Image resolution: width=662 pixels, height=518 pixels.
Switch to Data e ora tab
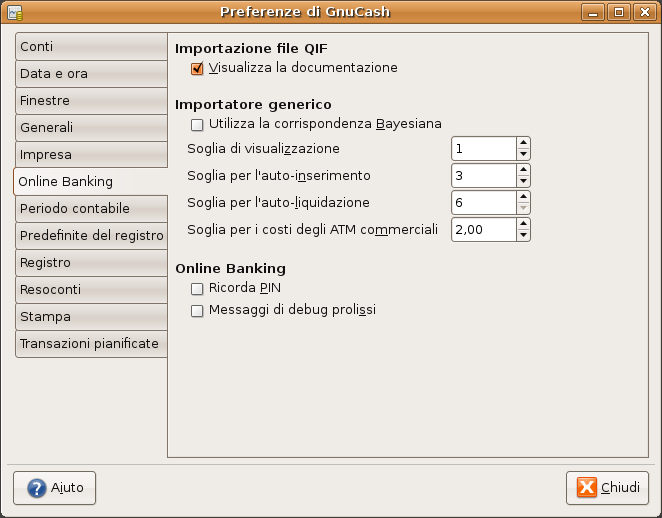(x=91, y=73)
